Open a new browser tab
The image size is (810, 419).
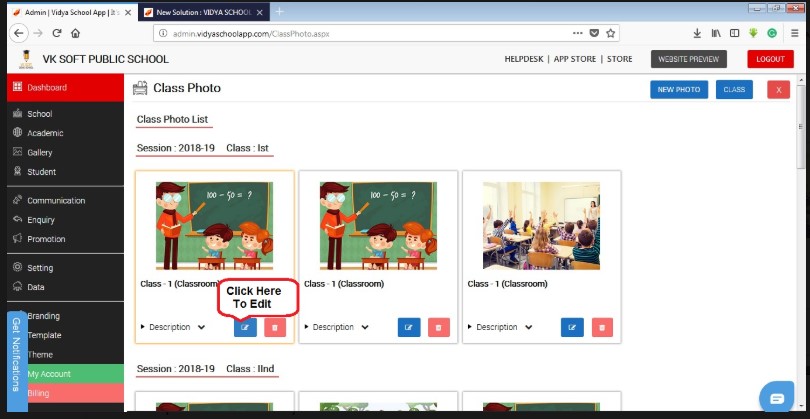point(279,11)
